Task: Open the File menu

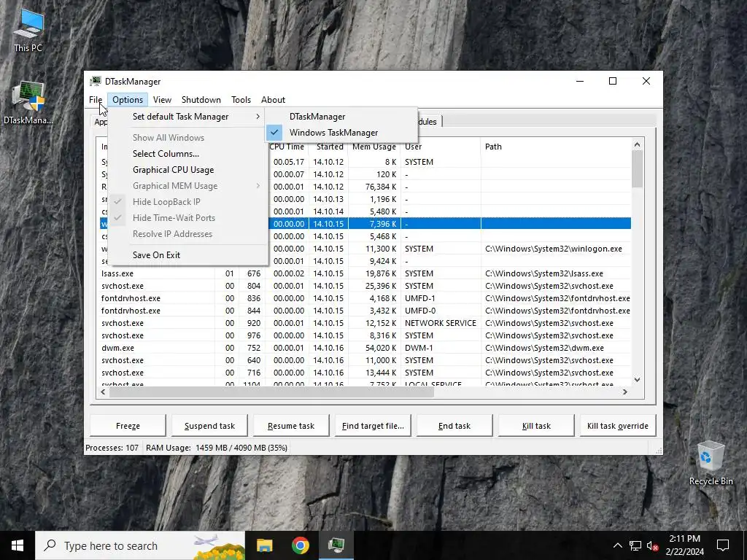Action: point(96,99)
